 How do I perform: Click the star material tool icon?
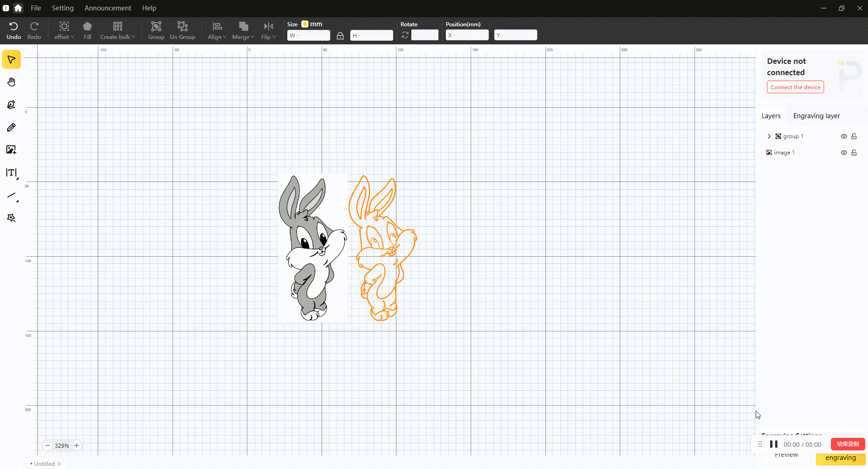[11, 218]
